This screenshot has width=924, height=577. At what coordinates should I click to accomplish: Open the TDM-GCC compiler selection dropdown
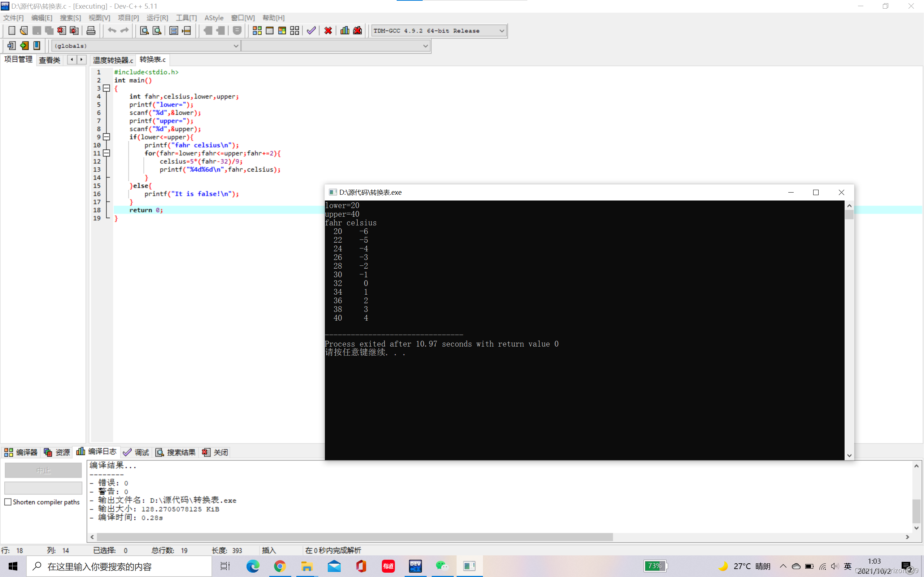tap(502, 31)
